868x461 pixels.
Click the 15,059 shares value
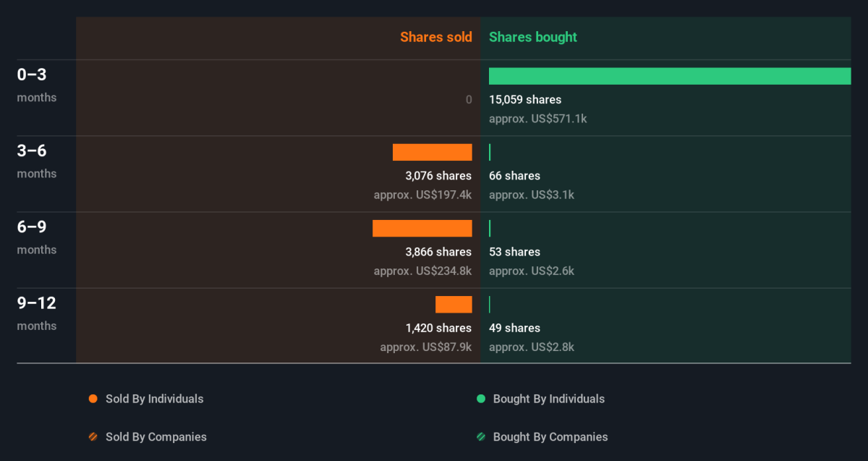[524, 100]
